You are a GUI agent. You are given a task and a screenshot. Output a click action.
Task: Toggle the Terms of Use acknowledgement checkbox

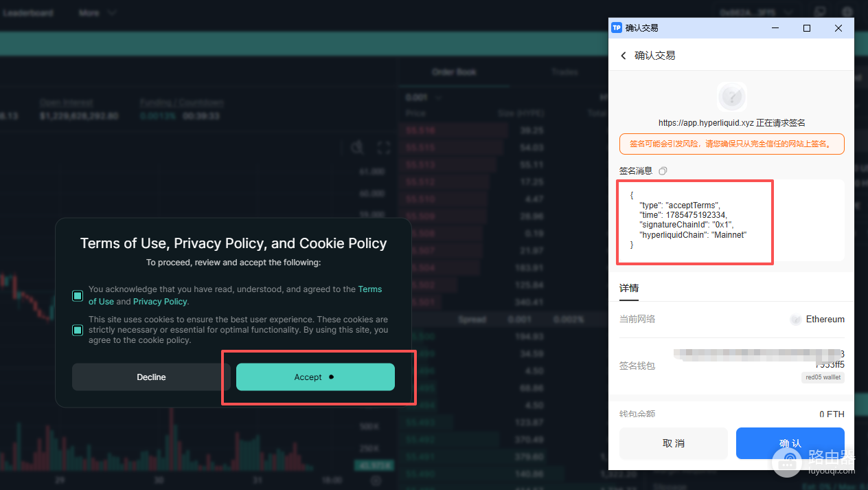78,296
